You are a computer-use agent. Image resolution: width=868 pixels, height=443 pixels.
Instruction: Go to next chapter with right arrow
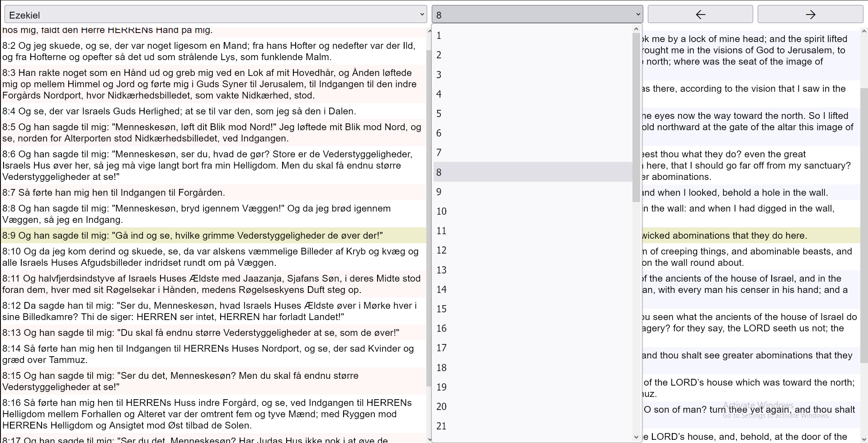click(810, 14)
